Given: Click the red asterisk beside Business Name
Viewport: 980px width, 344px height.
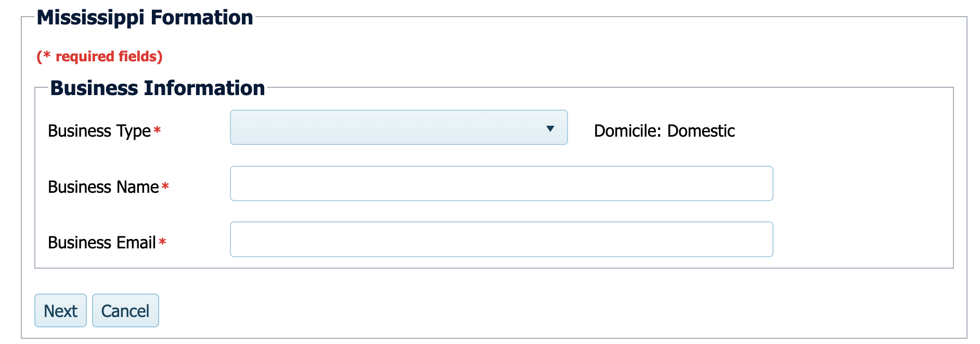Looking at the screenshot, I should click(x=165, y=186).
